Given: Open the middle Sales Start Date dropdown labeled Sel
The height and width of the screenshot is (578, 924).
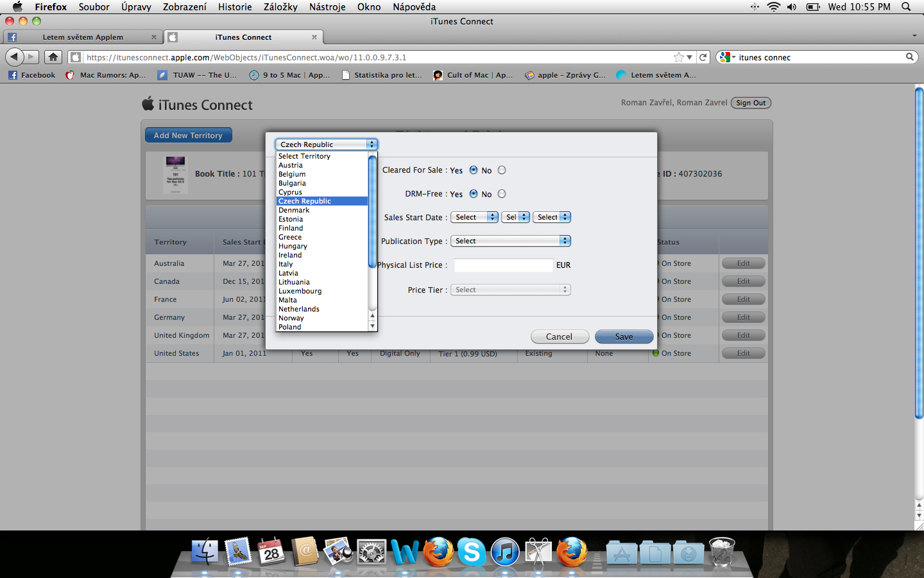Looking at the screenshot, I should 515,217.
